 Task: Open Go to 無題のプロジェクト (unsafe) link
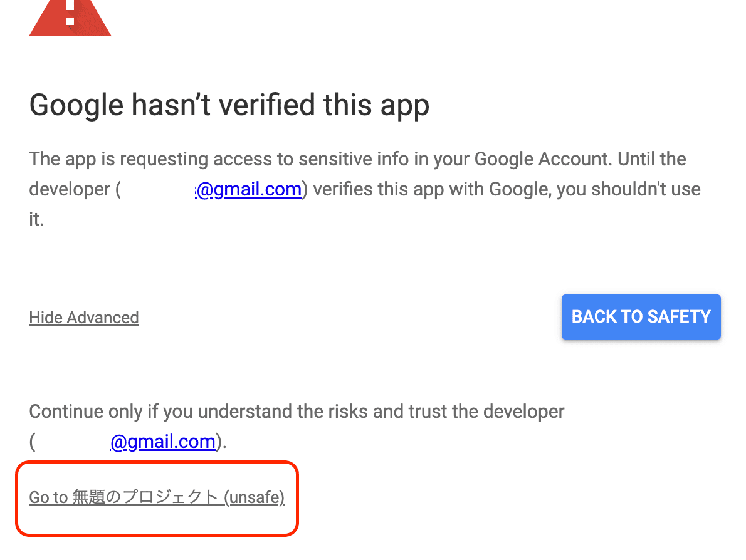point(157,497)
